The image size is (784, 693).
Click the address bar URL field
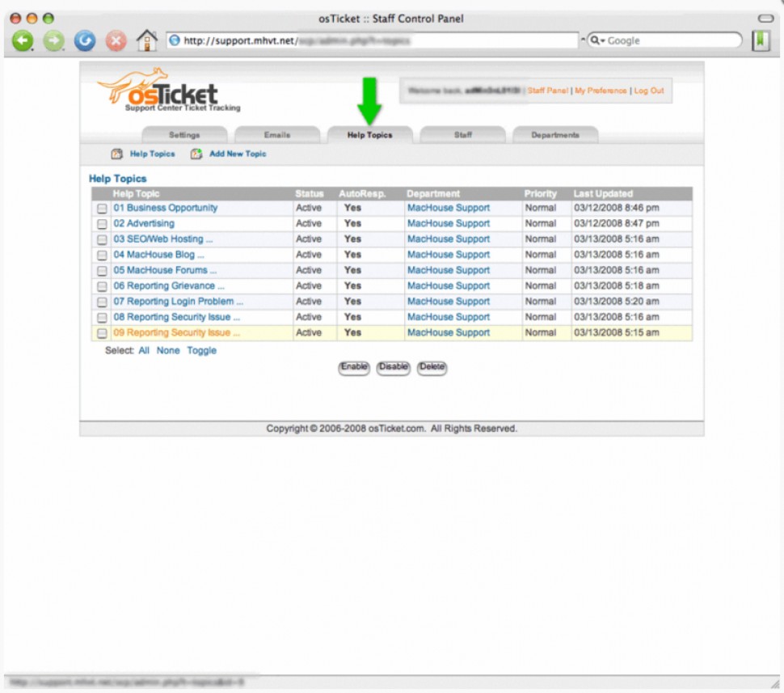[x=373, y=40]
